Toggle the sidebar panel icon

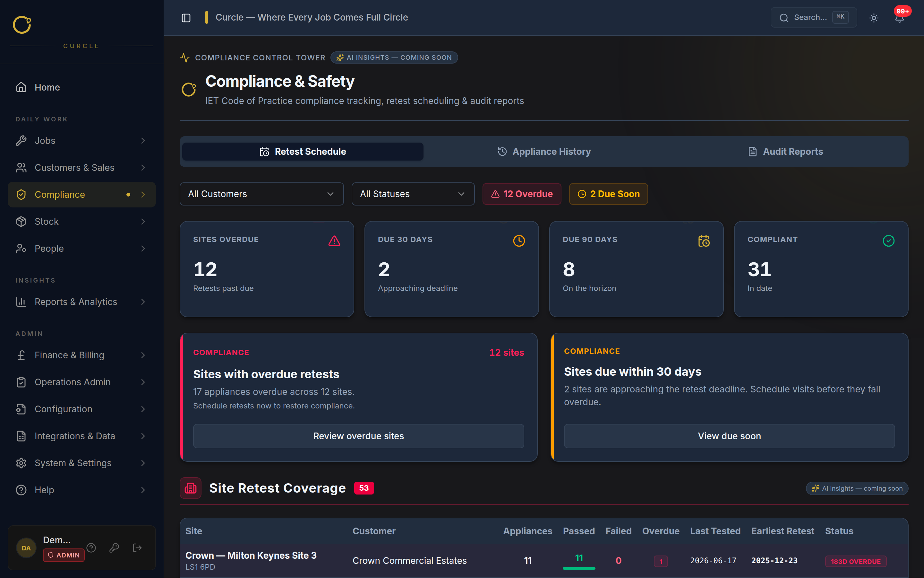(x=186, y=18)
